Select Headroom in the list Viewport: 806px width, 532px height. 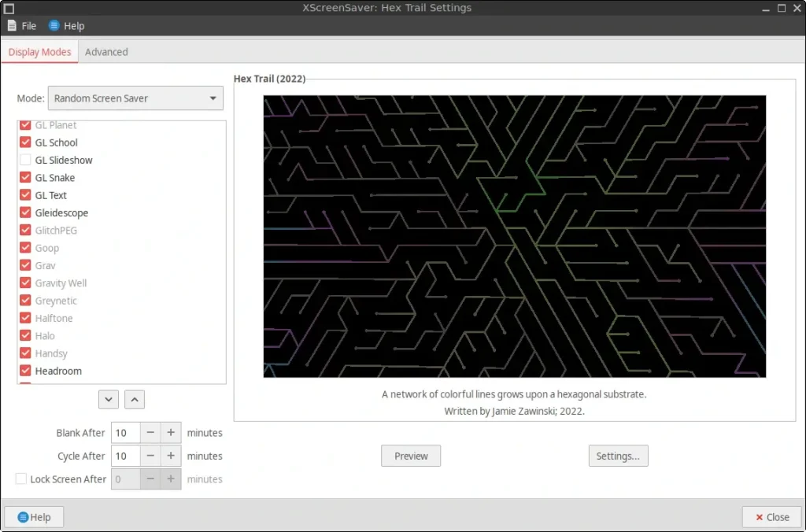[58, 371]
